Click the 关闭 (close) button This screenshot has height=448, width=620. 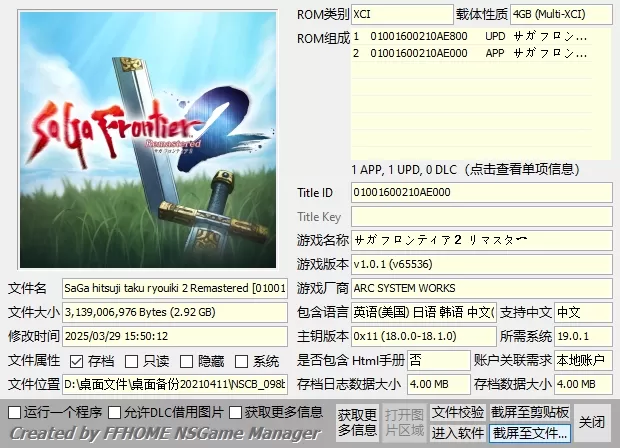click(592, 422)
